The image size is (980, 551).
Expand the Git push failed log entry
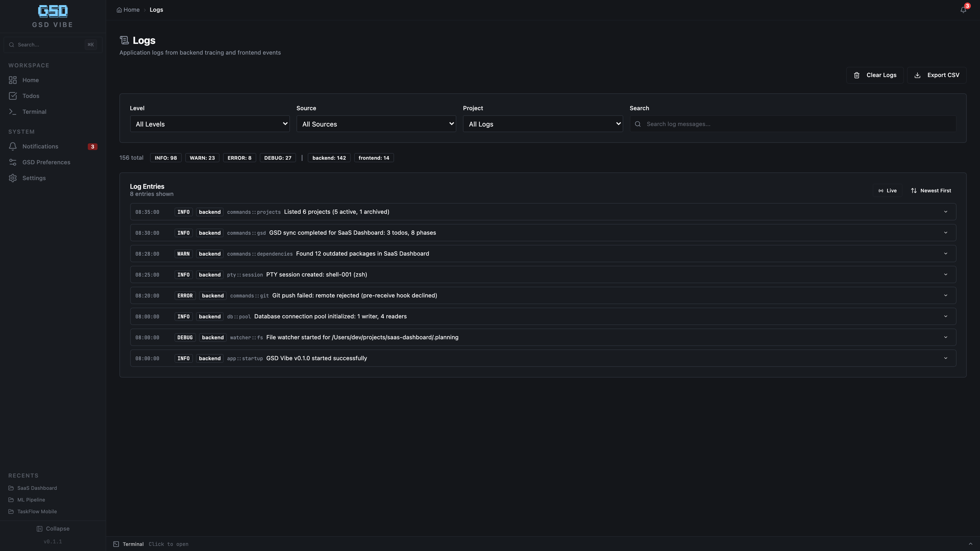tap(946, 295)
